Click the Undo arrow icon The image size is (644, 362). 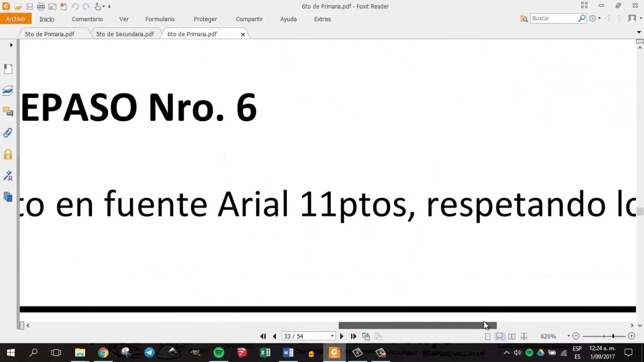[75, 7]
